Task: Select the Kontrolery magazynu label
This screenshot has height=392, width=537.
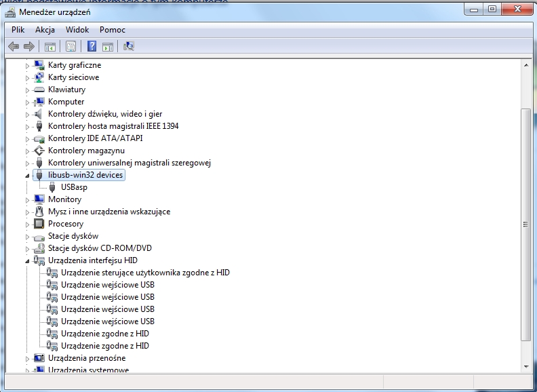Action: (x=86, y=151)
